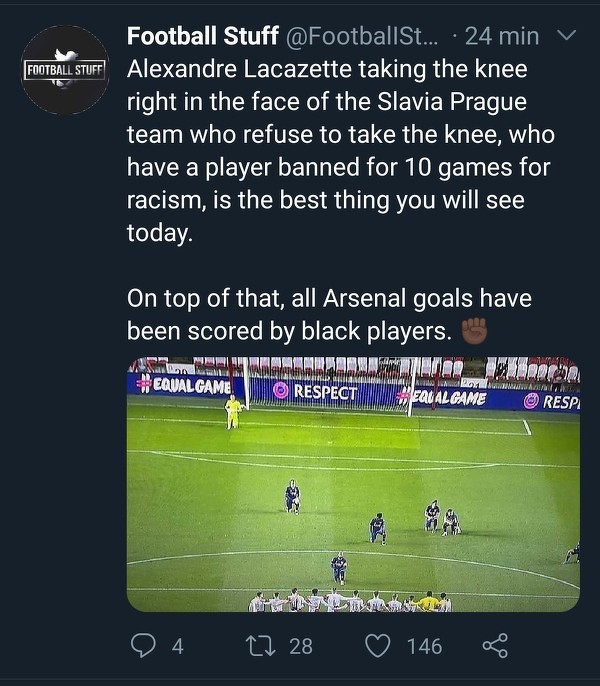Screen dimensions: 600x686
Task: Click the reply speech bubble icon
Action: (145, 646)
